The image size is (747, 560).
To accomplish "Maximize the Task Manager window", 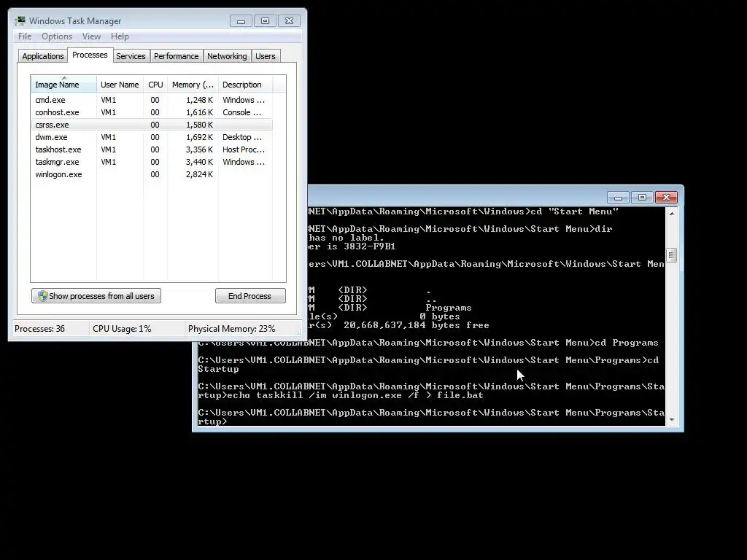I will tap(265, 21).
